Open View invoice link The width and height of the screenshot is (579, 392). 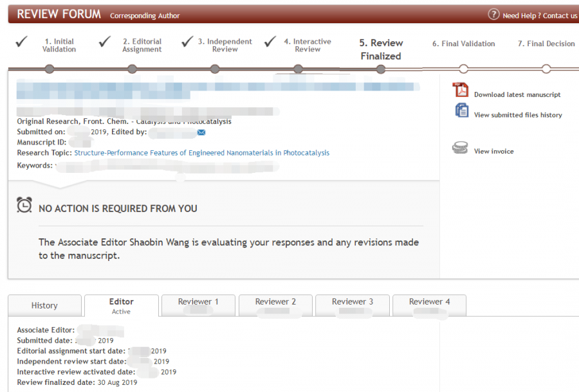[493, 151]
